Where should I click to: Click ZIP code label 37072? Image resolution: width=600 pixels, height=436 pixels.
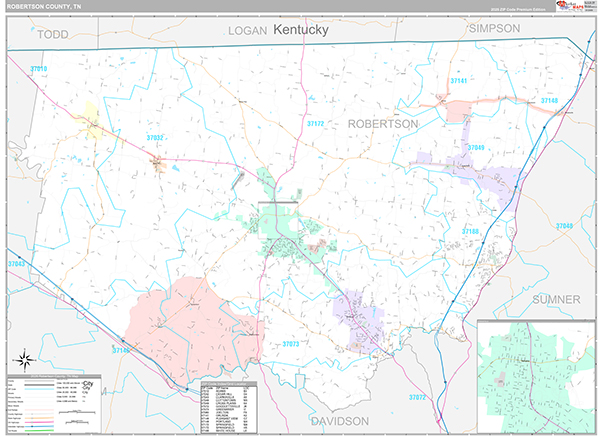click(x=417, y=397)
